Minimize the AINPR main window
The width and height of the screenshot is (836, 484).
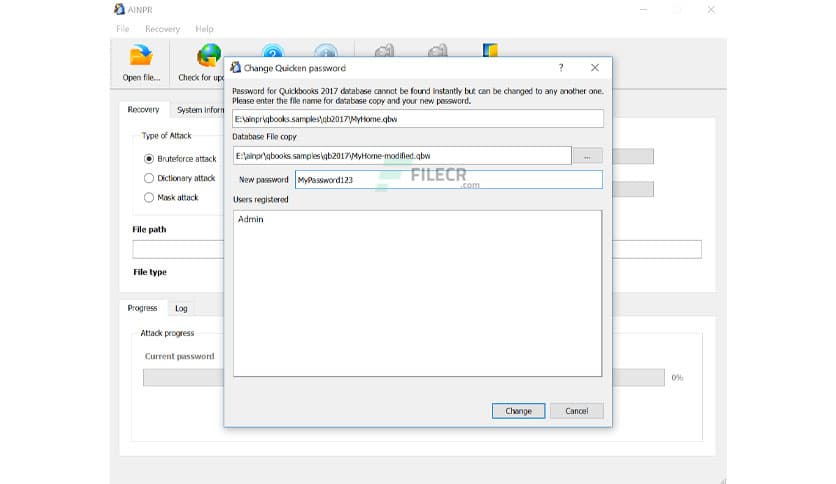coord(644,10)
